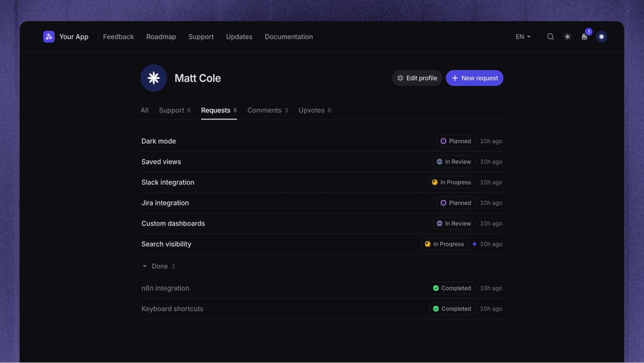Click the notification count badge
Screen dimensions: 644x363
coord(589,32)
